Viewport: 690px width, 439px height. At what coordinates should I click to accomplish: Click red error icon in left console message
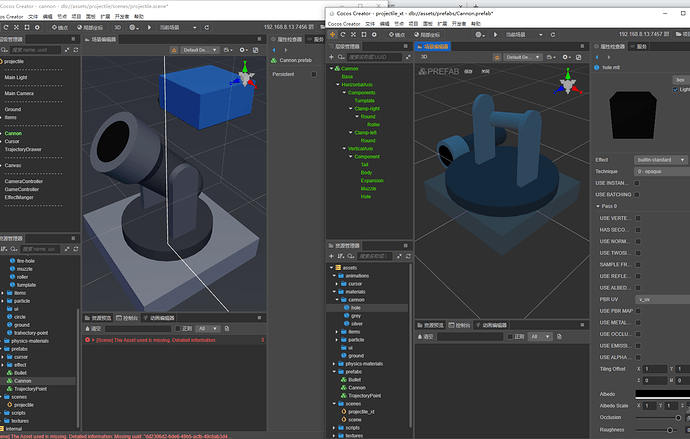coord(88,340)
